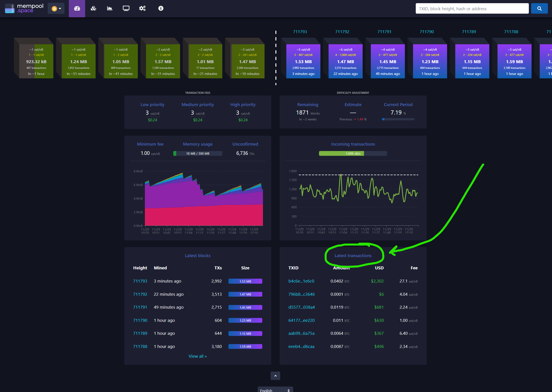Open the circled Latest transactions page
552x392 pixels.
tap(353, 255)
